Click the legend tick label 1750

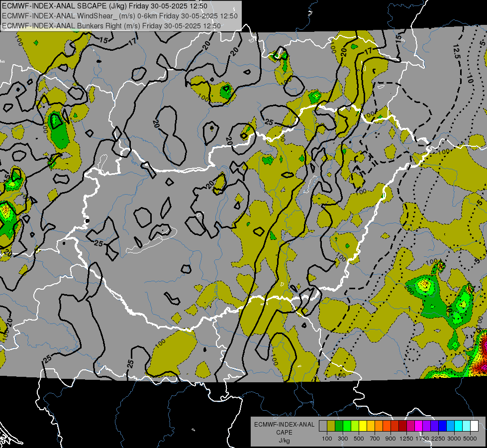pyautogui.click(x=422, y=439)
